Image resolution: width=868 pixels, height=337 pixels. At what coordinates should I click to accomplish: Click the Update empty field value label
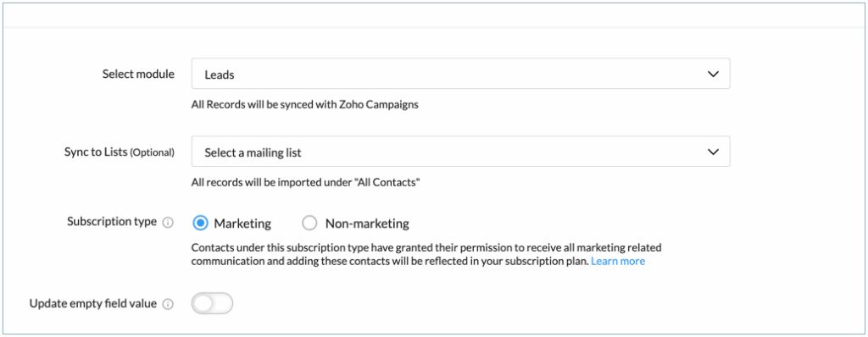tap(93, 303)
